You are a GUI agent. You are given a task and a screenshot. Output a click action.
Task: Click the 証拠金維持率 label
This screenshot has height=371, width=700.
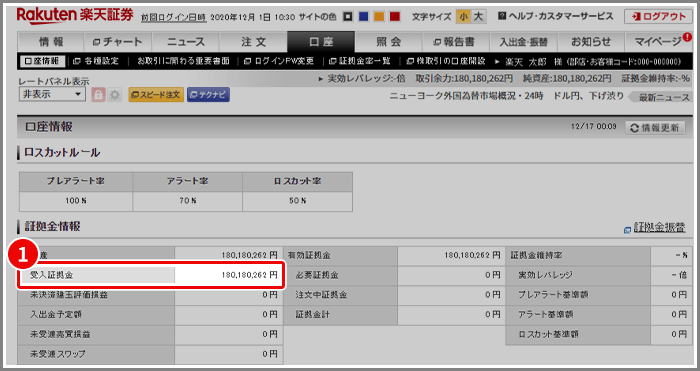pos(536,255)
